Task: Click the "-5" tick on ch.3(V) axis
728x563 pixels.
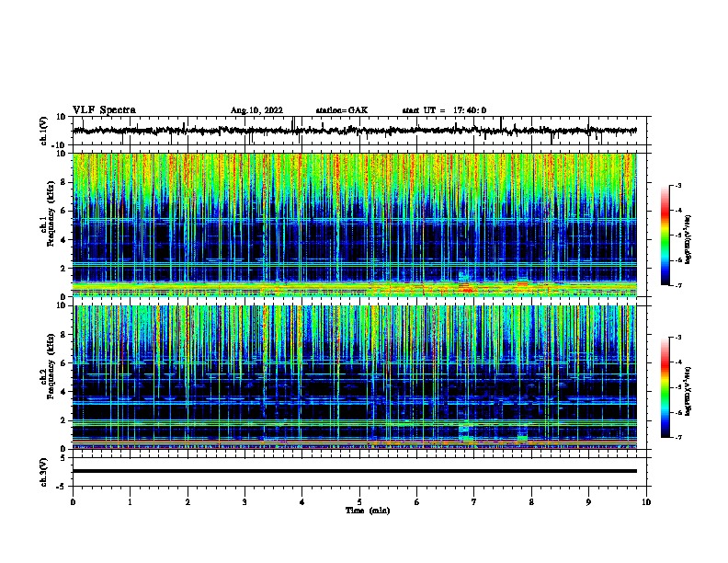Action: [x=62, y=487]
